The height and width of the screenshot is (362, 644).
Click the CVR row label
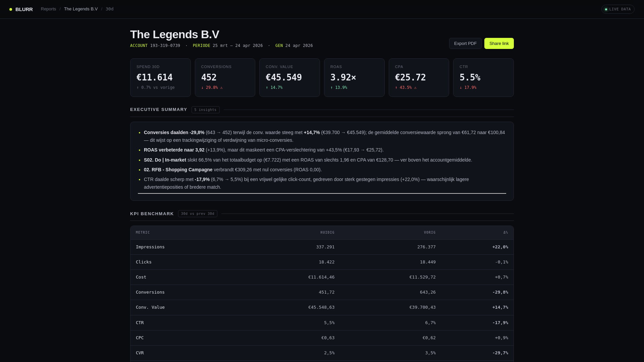tap(140, 353)
